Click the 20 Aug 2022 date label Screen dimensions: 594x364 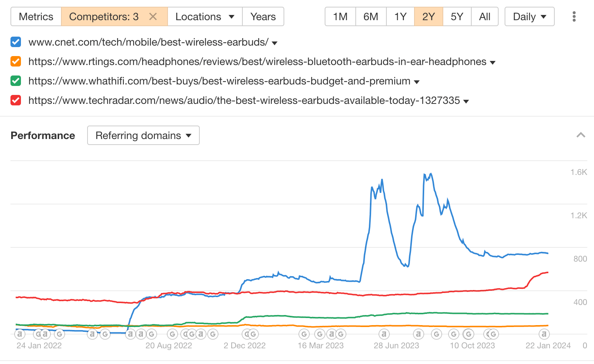click(x=169, y=345)
